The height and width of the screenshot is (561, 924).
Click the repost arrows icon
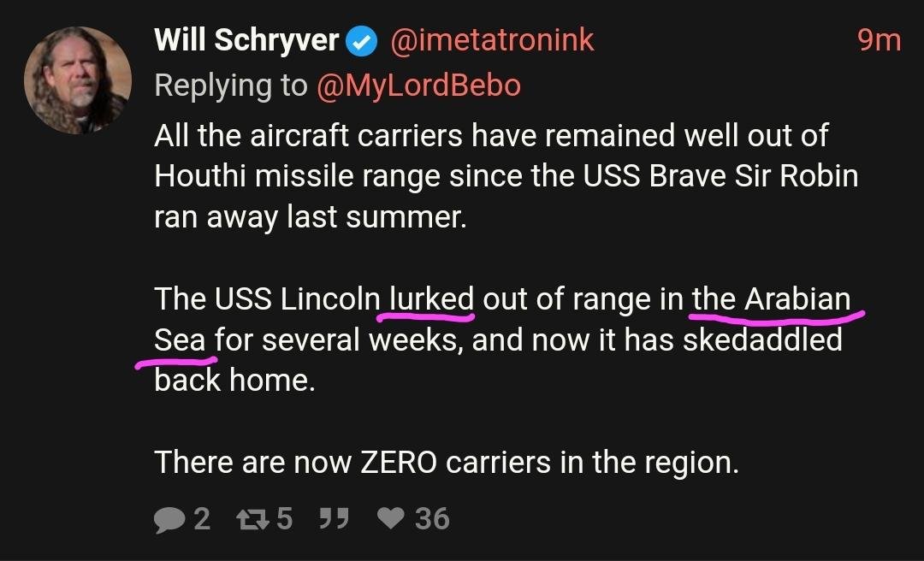(252, 519)
